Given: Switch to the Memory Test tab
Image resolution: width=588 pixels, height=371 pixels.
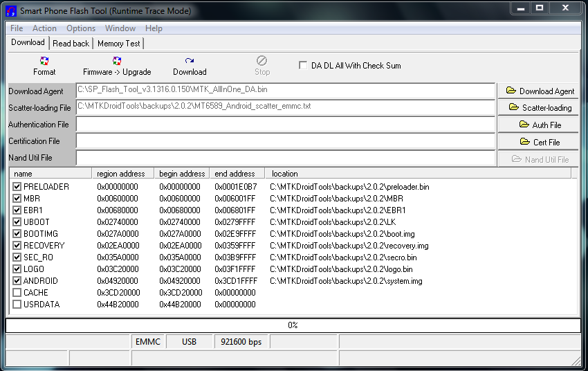Looking at the screenshot, I should (118, 43).
